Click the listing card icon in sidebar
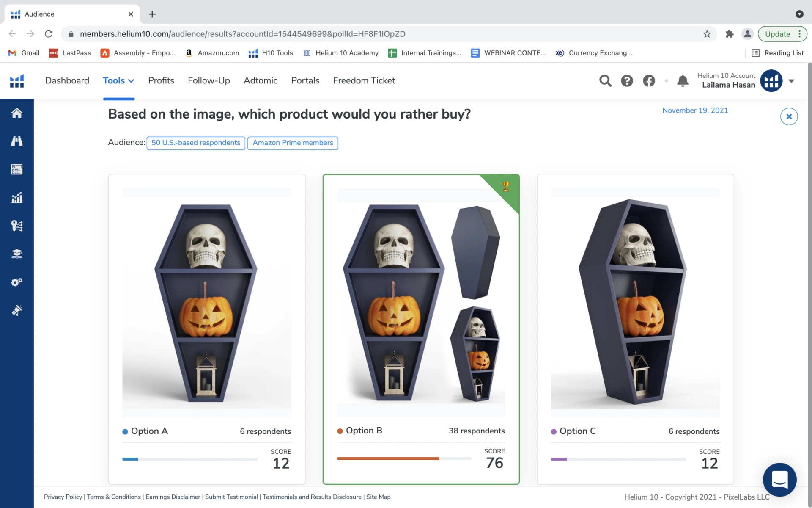This screenshot has height=508, width=812. tap(16, 169)
